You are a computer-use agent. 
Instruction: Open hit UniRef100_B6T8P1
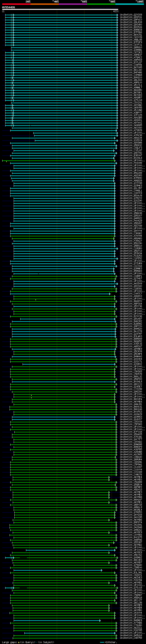pyautogui.click(x=131, y=93)
